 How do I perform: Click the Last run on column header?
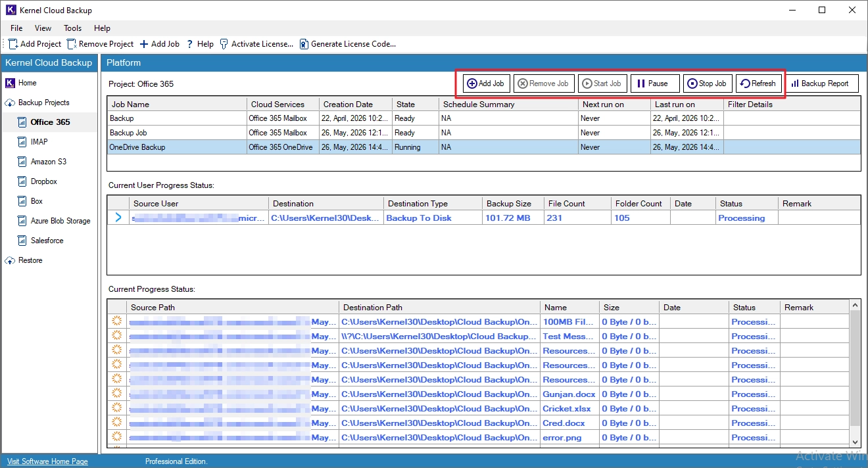pyautogui.click(x=687, y=104)
